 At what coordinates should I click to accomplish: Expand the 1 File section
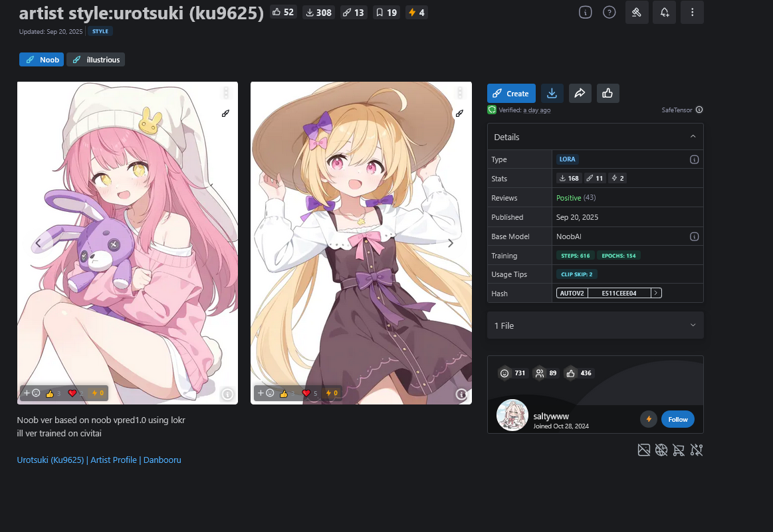click(x=595, y=325)
